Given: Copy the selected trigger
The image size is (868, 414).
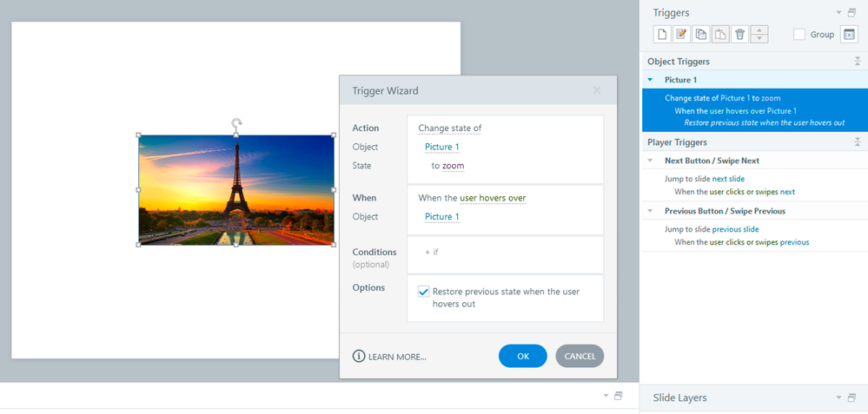Looking at the screenshot, I should coord(701,35).
